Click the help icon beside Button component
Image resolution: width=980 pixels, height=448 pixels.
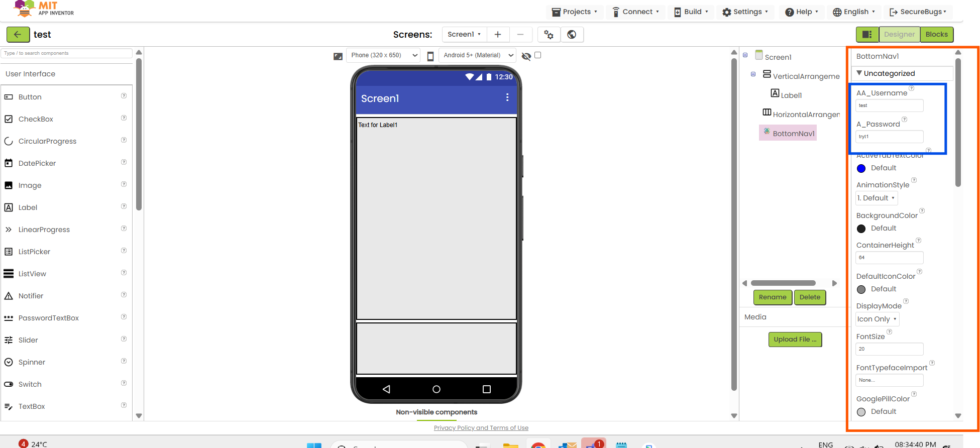[124, 96]
